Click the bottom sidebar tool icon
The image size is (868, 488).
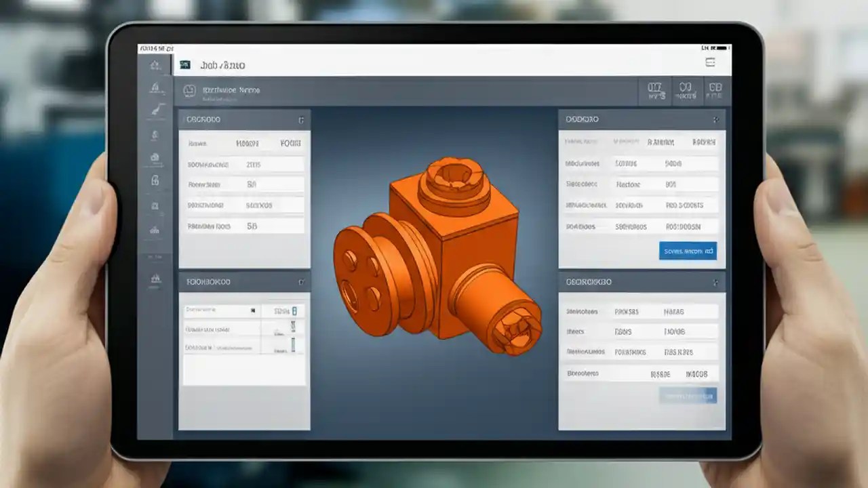click(x=156, y=279)
